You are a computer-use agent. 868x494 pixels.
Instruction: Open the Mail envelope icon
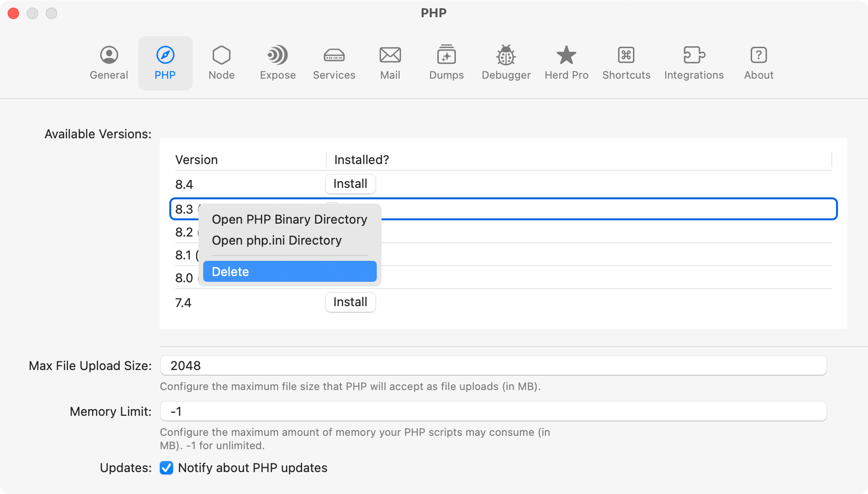click(390, 55)
